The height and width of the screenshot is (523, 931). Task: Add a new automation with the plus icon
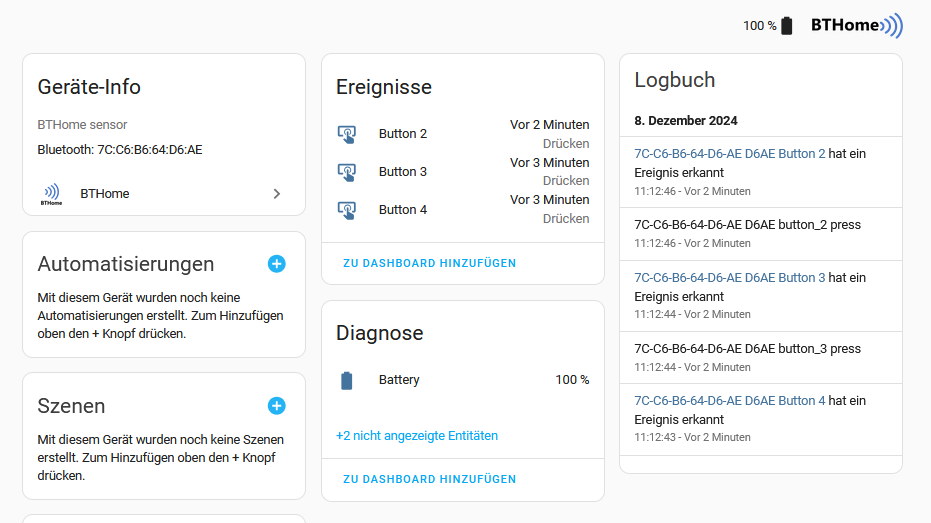pyautogui.click(x=276, y=264)
